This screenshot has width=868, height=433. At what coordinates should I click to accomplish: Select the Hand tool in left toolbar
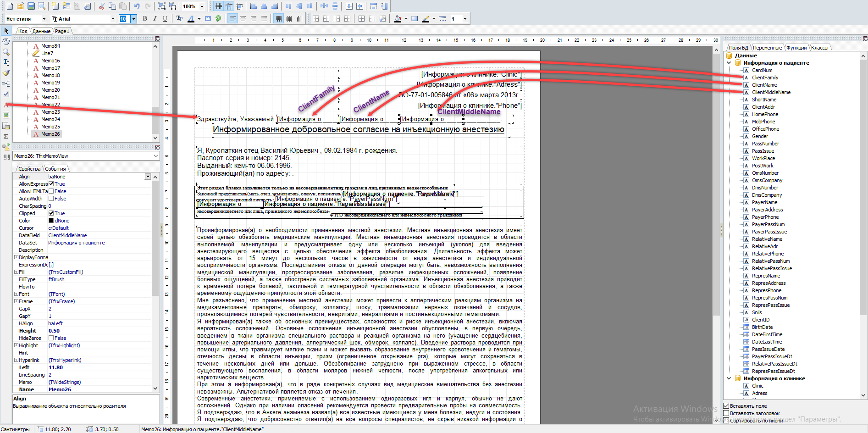[6, 42]
